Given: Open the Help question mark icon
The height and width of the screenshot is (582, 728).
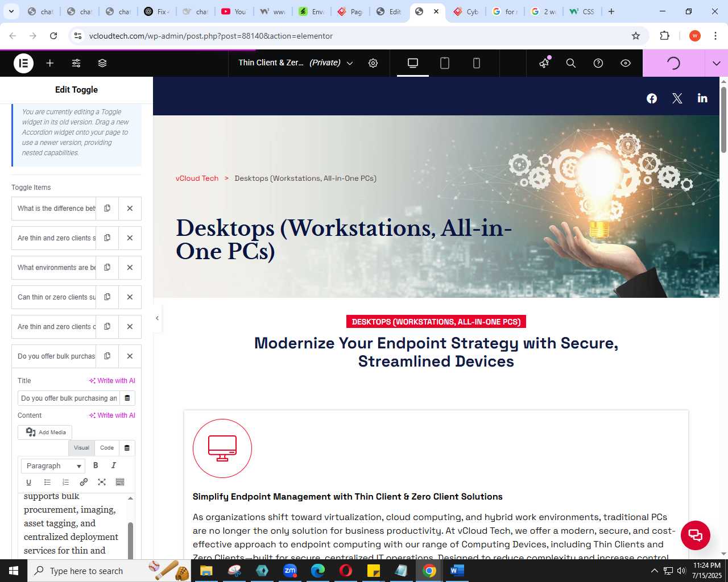Looking at the screenshot, I should pos(598,63).
